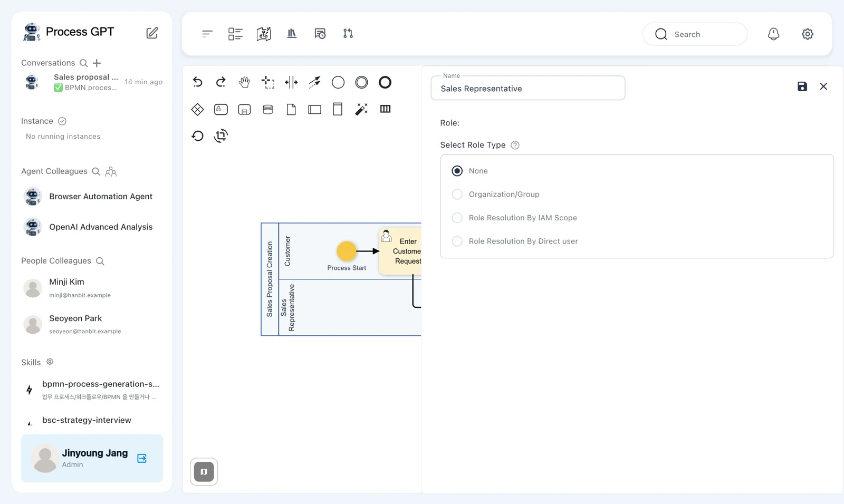Click the Search box
844x504 pixels.
pyautogui.click(x=695, y=34)
